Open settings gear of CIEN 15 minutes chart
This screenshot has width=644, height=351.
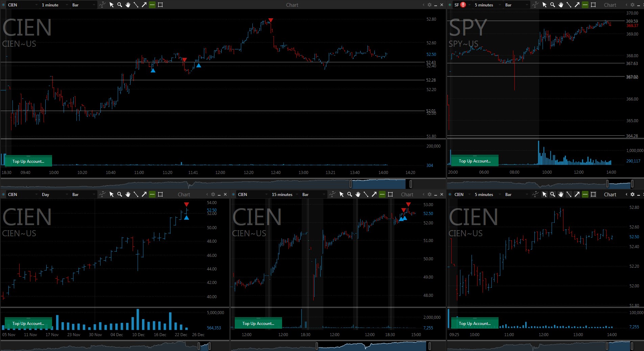pyautogui.click(x=430, y=194)
